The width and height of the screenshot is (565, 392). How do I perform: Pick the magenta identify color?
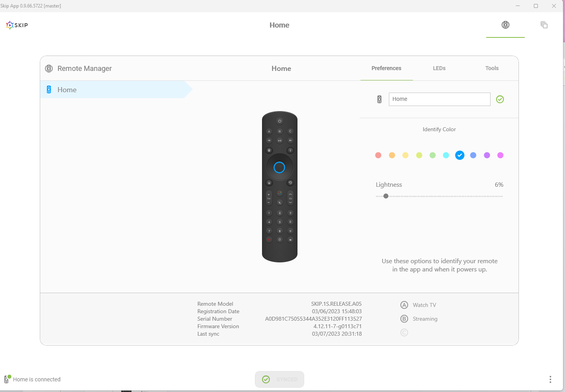click(x=500, y=155)
